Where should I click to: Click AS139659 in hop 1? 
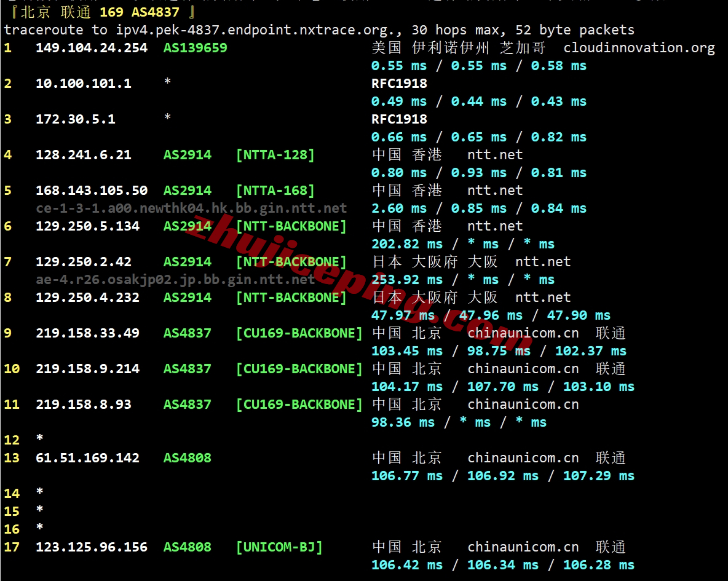coord(195,48)
